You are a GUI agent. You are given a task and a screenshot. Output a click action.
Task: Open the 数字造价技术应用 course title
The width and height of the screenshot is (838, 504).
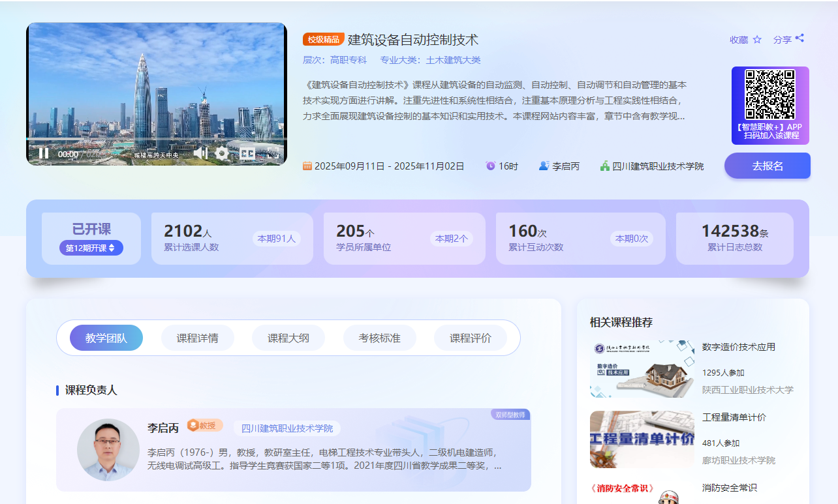739,347
